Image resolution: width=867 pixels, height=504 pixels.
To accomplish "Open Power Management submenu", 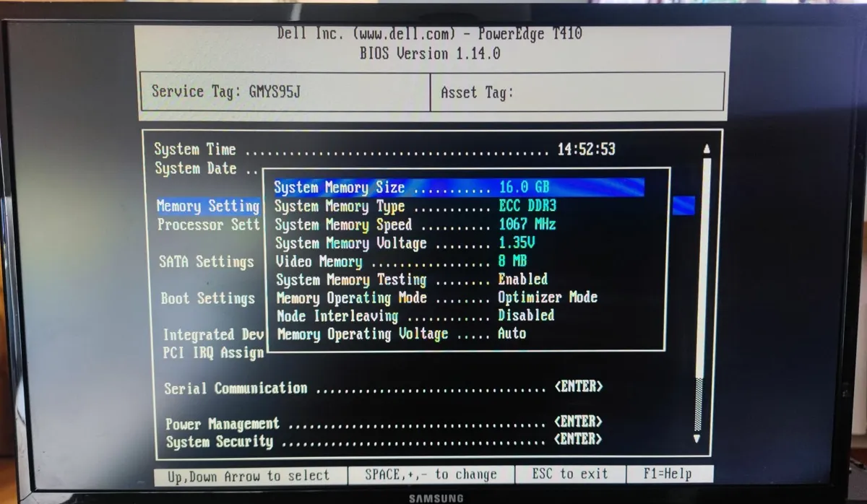I will pyautogui.click(x=384, y=423).
